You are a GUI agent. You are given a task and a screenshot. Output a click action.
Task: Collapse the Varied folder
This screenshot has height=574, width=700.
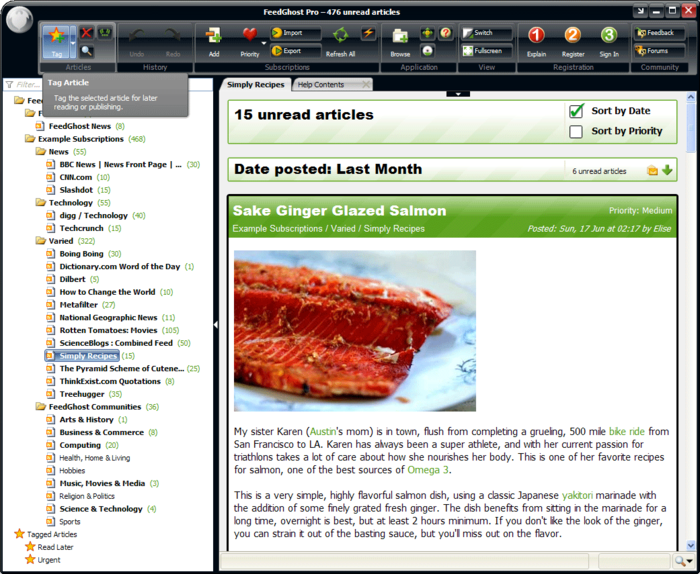[41, 241]
